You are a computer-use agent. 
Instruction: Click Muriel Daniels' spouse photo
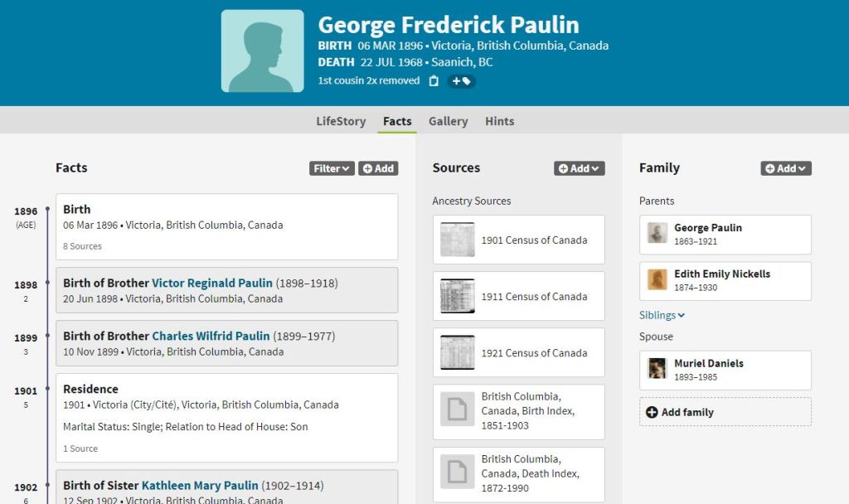pos(657,369)
